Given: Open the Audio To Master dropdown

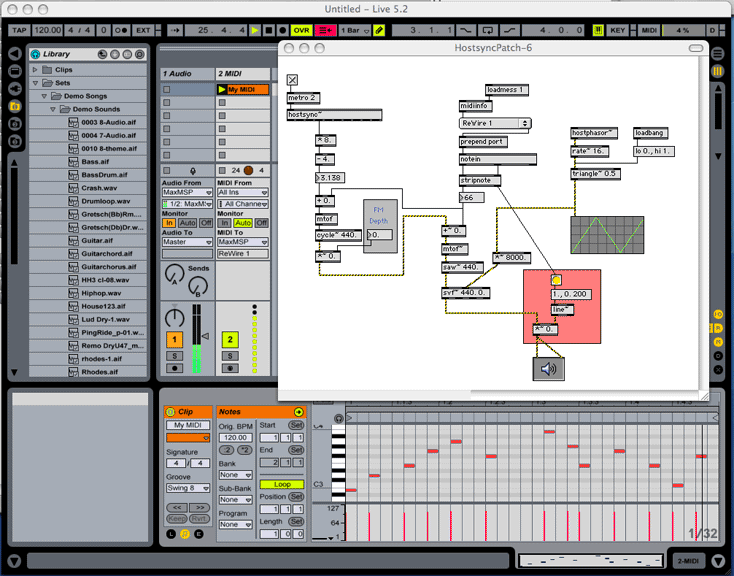Looking at the screenshot, I should pos(187,242).
